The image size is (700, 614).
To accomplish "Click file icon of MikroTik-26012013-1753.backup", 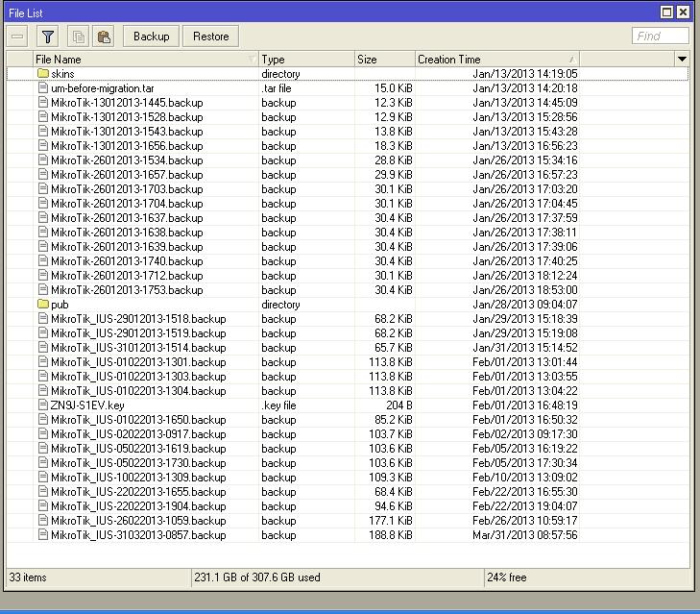I will [43, 289].
